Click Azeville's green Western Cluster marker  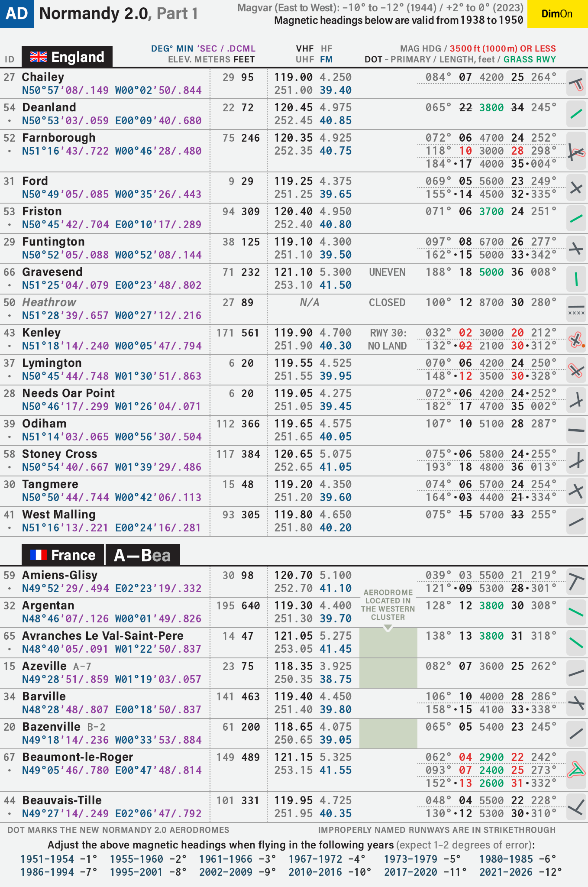click(388, 673)
